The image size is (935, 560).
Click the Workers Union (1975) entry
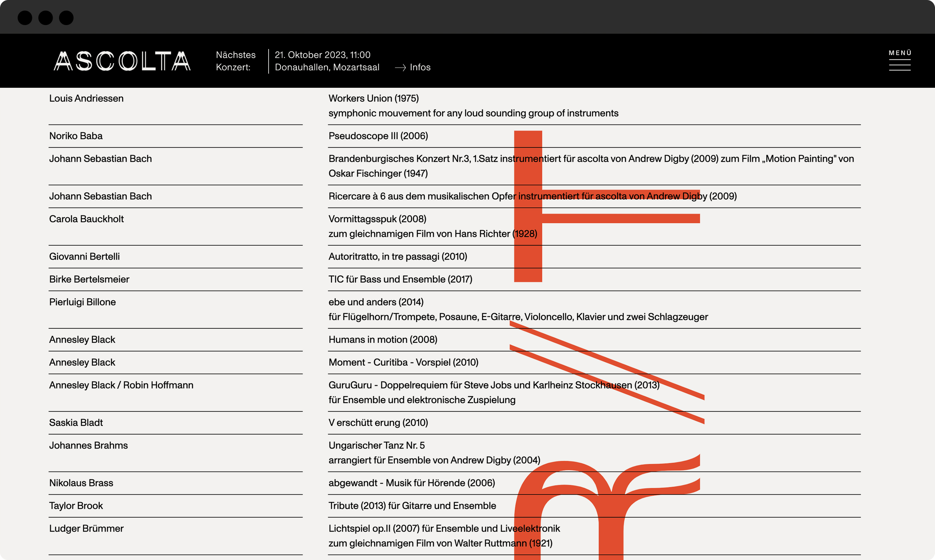pos(373,98)
